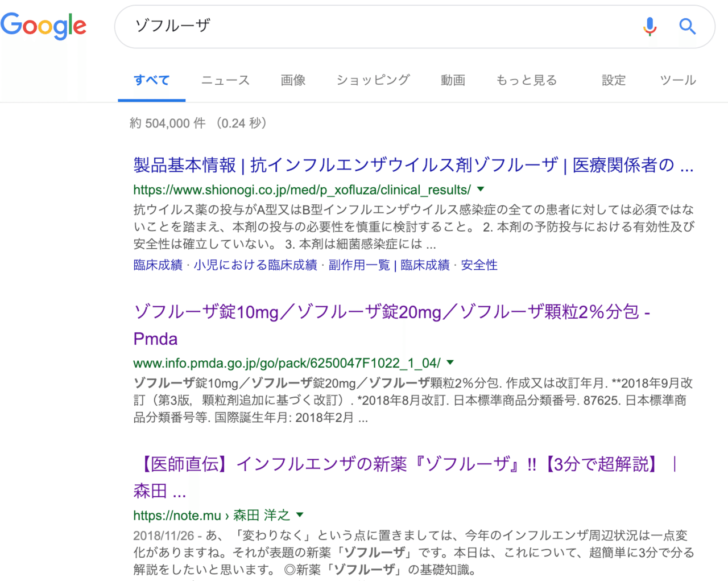The height and width of the screenshot is (581, 728).
Task: Expand the もっと見る menu
Action: (x=527, y=80)
